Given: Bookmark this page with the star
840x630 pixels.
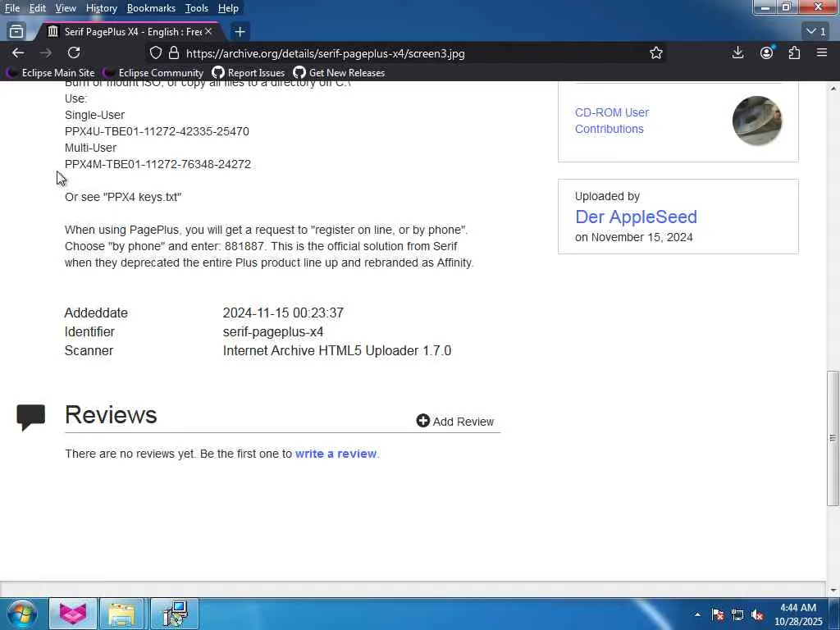Looking at the screenshot, I should [656, 53].
